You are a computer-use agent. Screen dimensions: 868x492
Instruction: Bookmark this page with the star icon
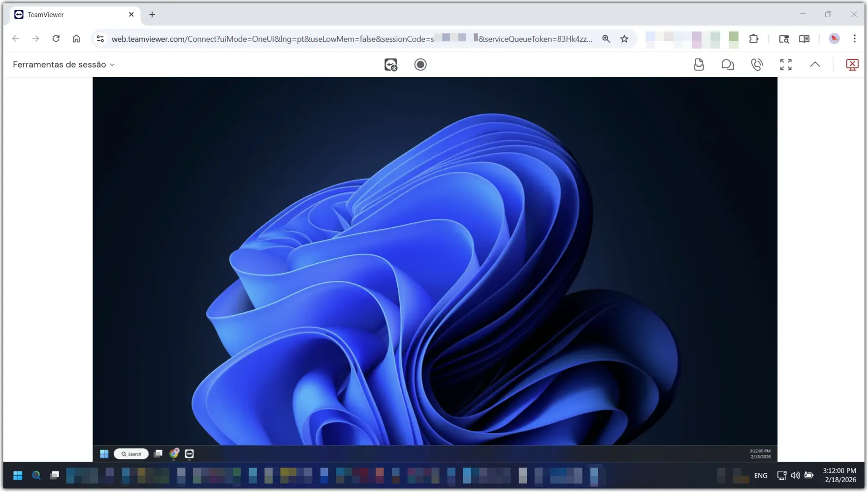[624, 39]
